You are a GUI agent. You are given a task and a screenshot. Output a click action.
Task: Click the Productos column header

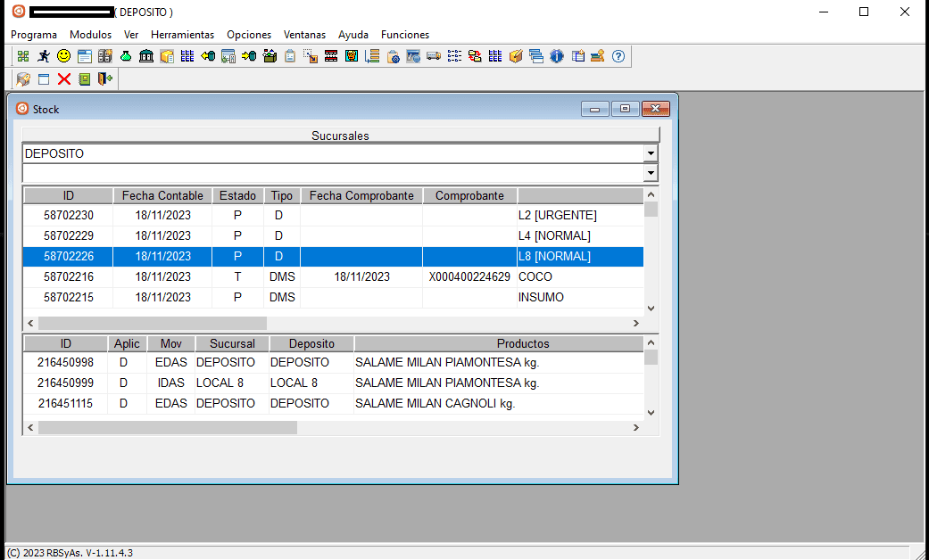[499, 343]
